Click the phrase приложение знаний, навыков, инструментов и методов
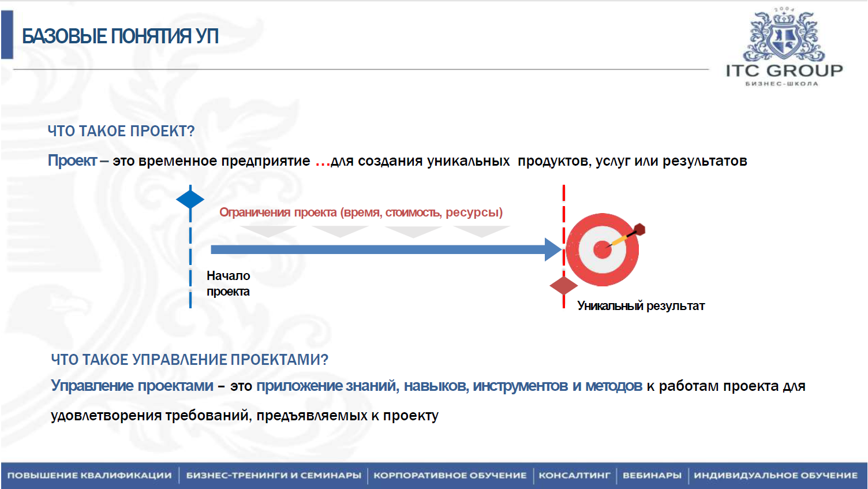The height and width of the screenshot is (489, 868). (x=450, y=386)
